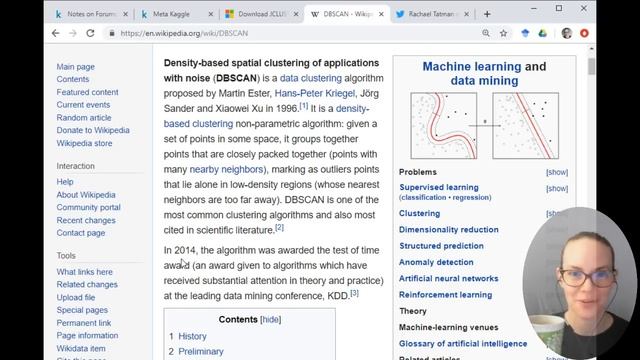Bookmark this page with the star icon
This screenshot has height=360, width=640.
coord(503,33)
